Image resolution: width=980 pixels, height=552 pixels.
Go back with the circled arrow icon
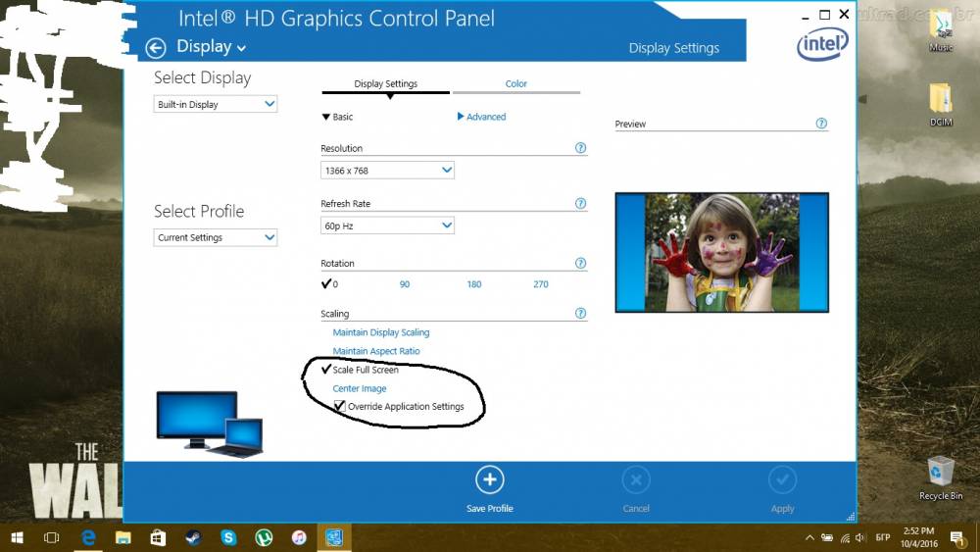(x=156, y=47)
